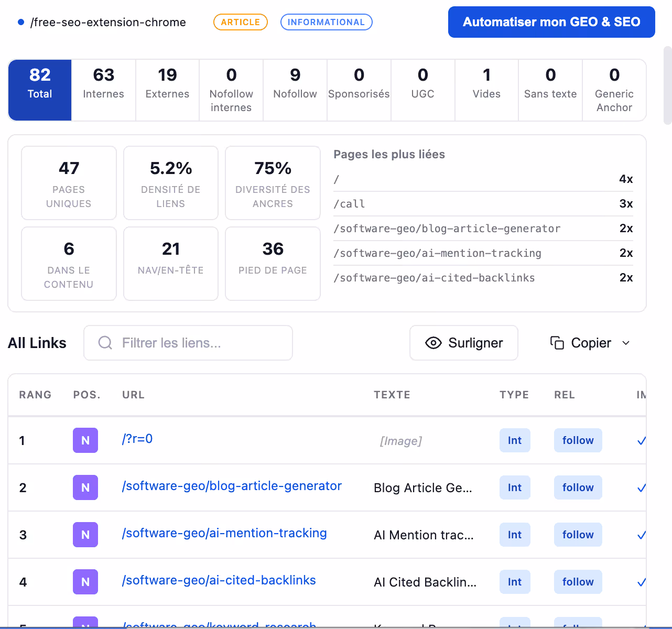Image resolution: width=672 pixels, height=629 pixels.
Task: Open the 0 Generic Anchor tab
Action: pos(614,90)
